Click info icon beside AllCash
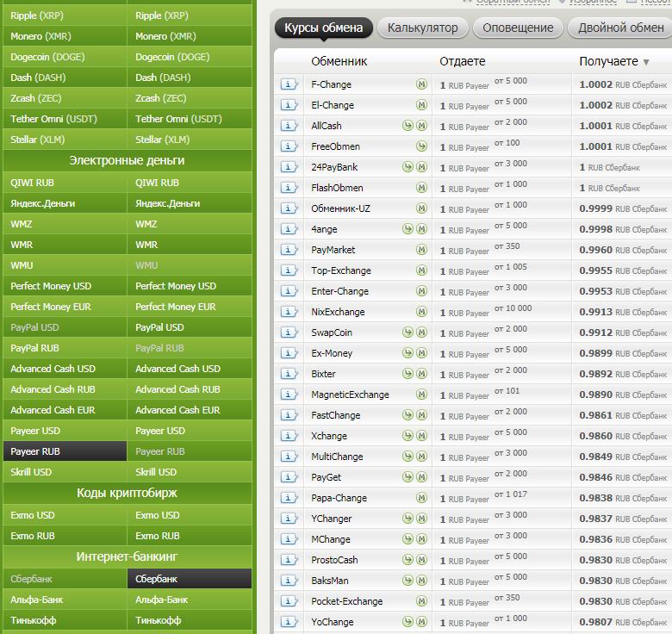The height and width of the screenshot is (634, 672). [289, 126]
